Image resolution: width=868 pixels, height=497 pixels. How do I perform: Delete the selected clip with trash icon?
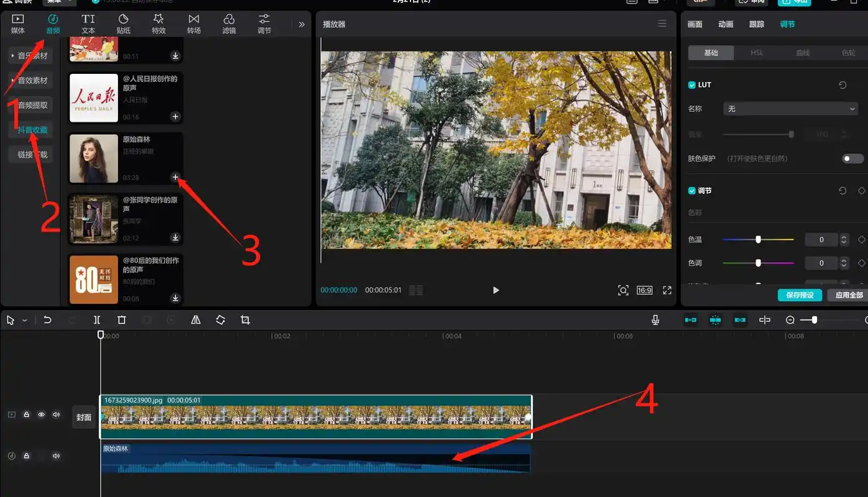coord(122,320)
